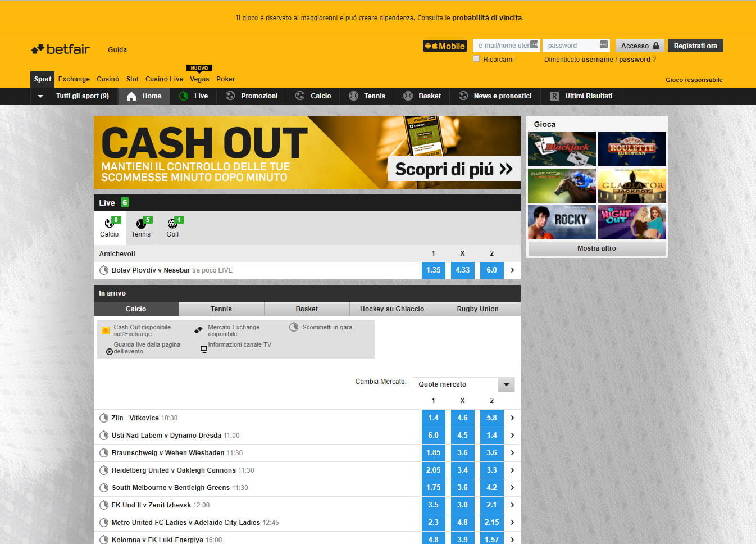This screenshot has width=756, height=544.
Task: Expand Usti Nad Labem v Dynamo Dresda arrow
Action: [512, 436]
